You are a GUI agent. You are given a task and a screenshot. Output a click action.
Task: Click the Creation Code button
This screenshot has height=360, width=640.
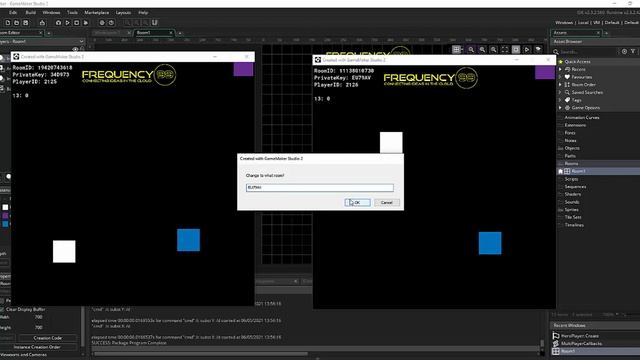tap(47, 338)
